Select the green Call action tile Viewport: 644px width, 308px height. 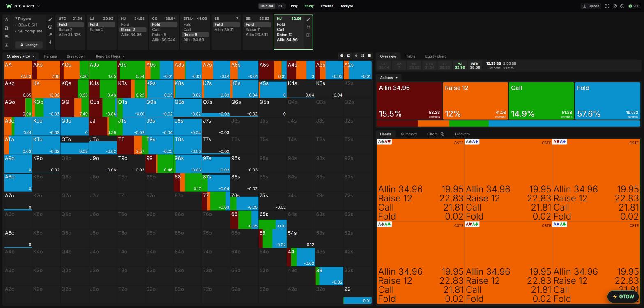(541, 101)
